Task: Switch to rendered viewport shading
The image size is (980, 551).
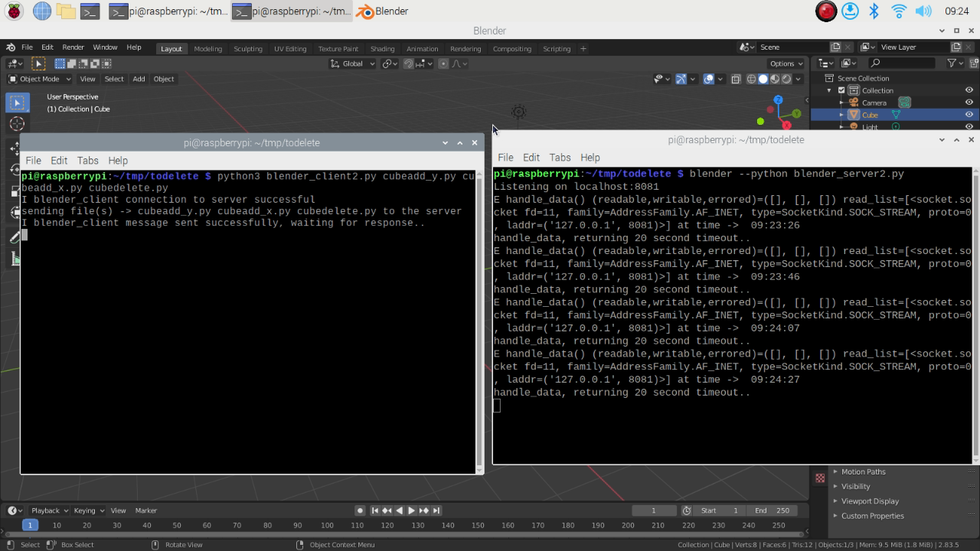Action: (x=786, y=79)
